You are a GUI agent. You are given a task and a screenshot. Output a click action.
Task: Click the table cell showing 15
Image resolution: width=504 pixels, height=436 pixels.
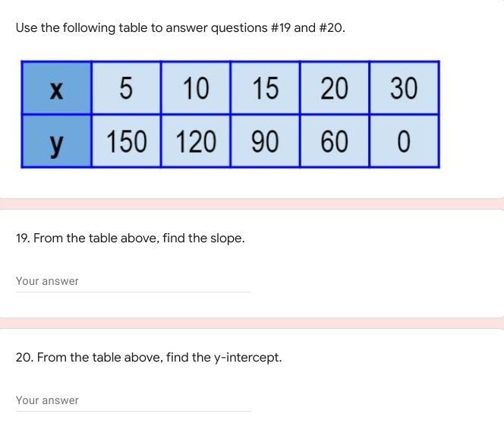265,89
